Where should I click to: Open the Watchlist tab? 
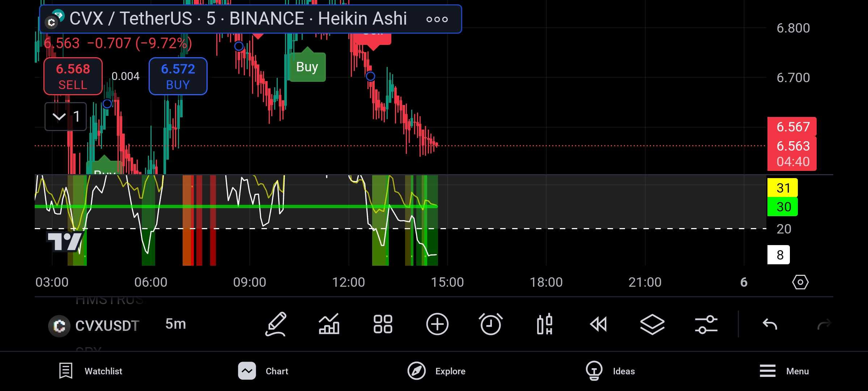point(91,371)
